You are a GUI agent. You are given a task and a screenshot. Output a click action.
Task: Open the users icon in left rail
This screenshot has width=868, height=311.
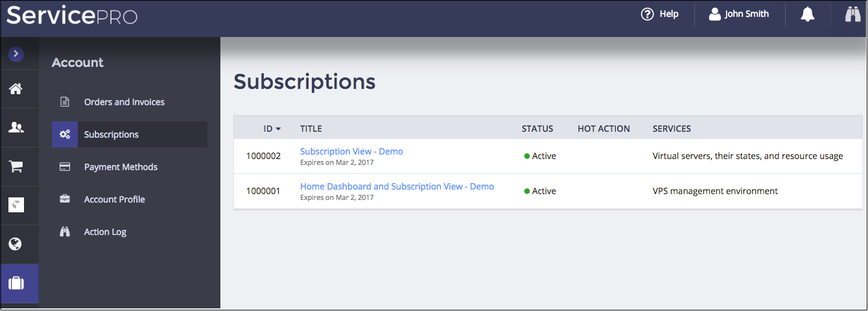coord(16,128)
